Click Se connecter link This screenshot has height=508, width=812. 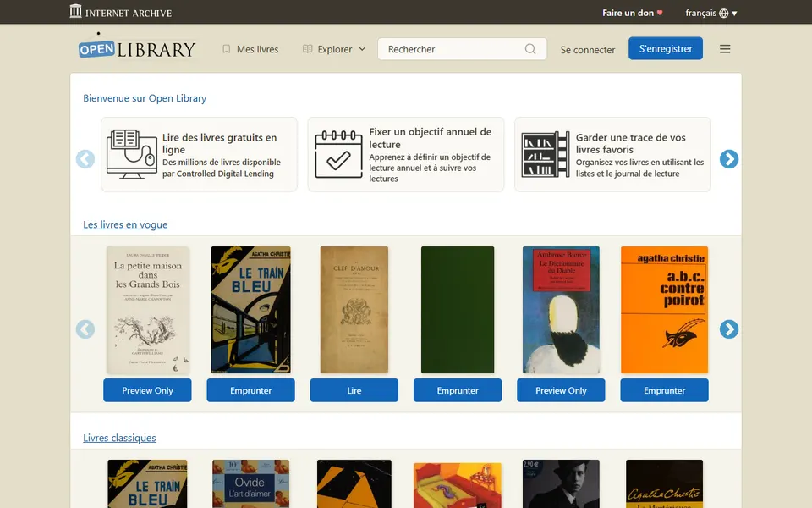click(588, 50)
